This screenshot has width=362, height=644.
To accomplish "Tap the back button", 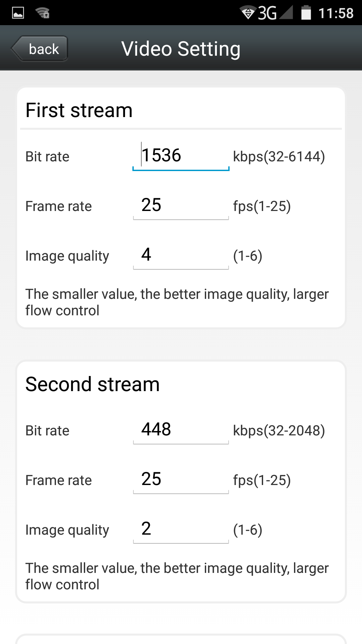I will tap(40, 49).
